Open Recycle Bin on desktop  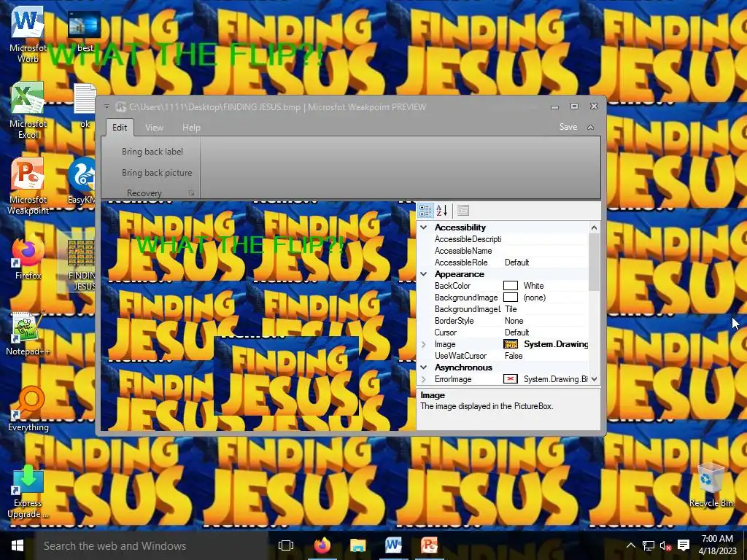pyautogui.click(x=711, y=486)
